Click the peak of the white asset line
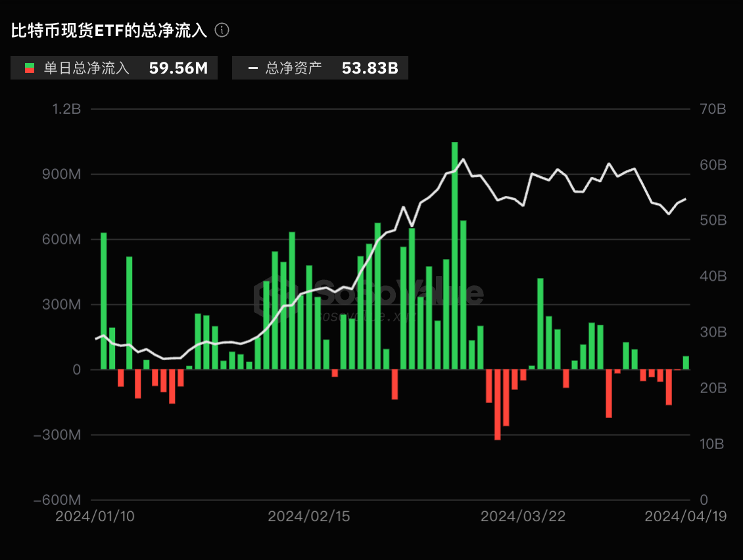 point(463,159)
